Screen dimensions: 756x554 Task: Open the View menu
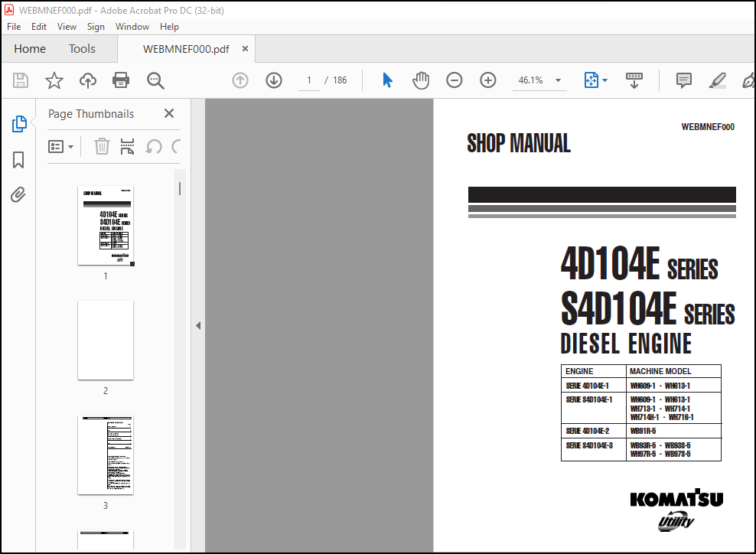(67, 27)
